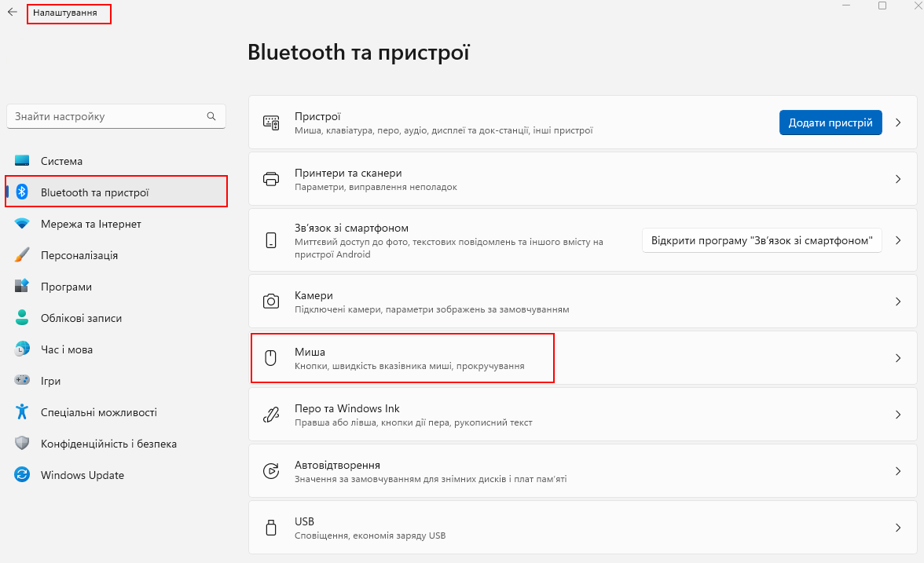Click the Windows Update sync icon
924x563 pixels.
[x=22, y=474]
